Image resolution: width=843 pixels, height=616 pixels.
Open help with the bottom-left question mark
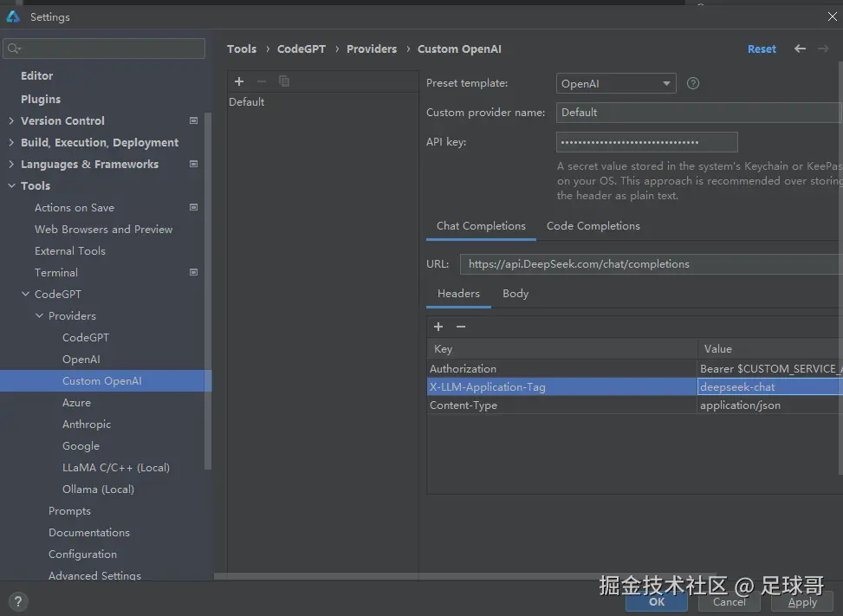(17, 601)
